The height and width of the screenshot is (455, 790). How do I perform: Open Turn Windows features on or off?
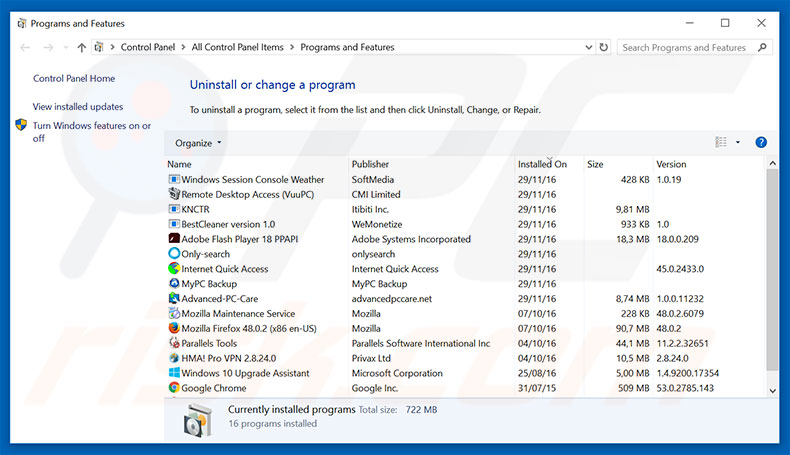tap(92, 132)
